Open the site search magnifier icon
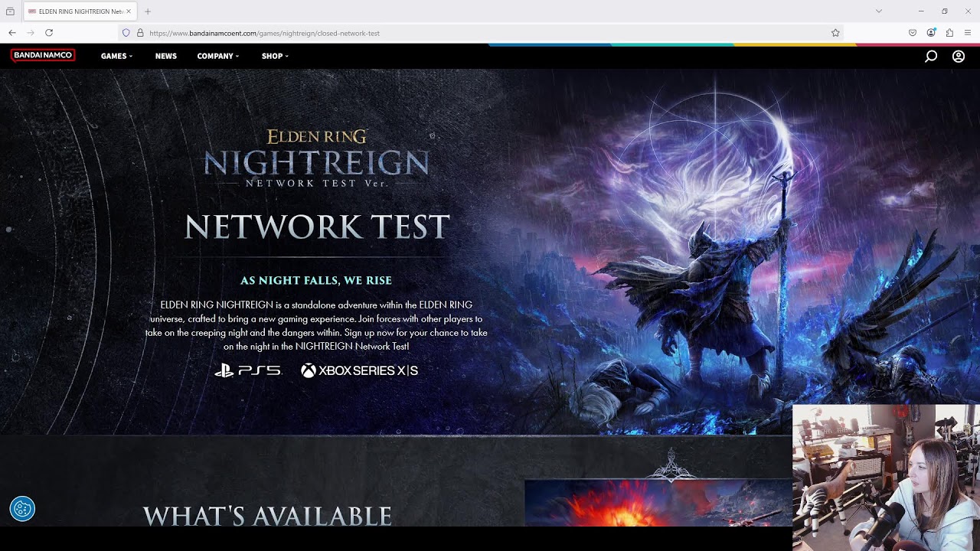 [931, 56]
